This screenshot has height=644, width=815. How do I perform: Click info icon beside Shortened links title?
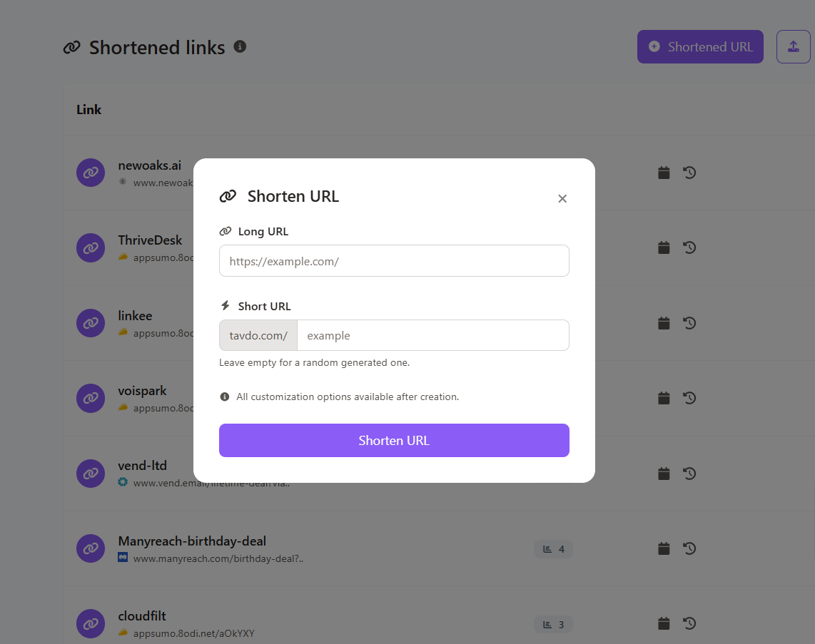click(x=241, y=46)
